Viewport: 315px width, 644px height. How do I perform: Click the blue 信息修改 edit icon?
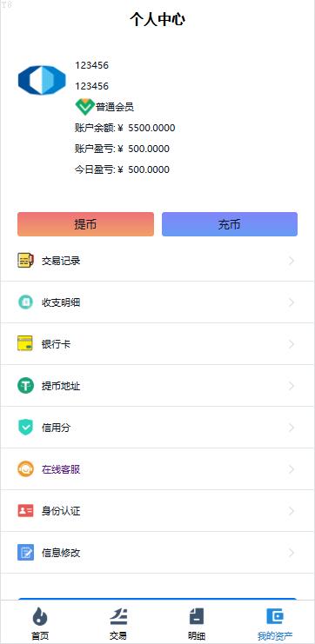point(25,553)
